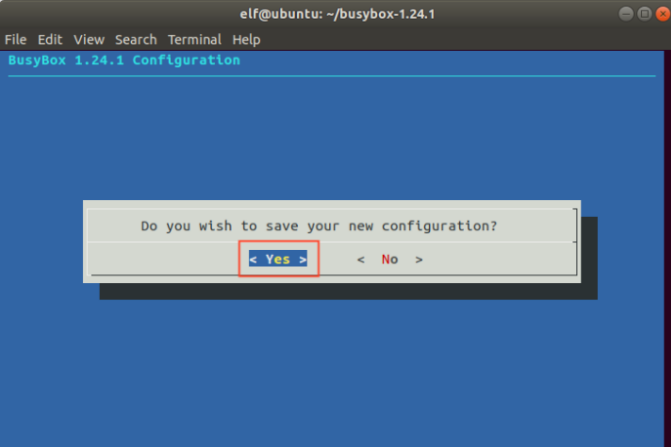Viewport: 671px width, 447px height.
Task: Click the save configuration question text
Action: click(x=318, y=226)
